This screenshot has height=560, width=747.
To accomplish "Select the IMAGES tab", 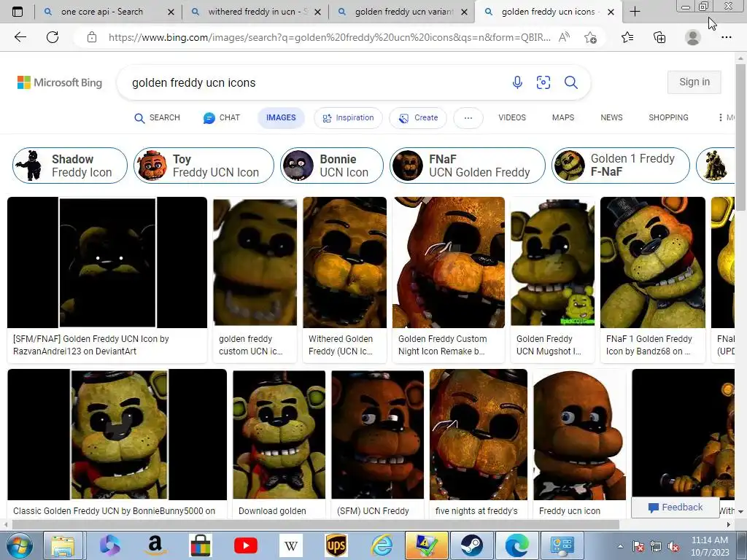I will pyautogui.click(x=281, y=117).
